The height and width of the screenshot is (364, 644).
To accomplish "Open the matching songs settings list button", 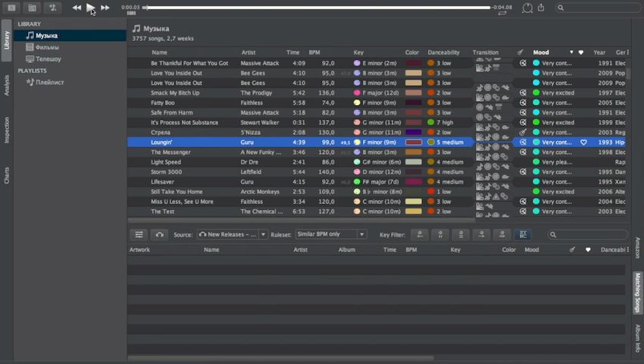I will click(139, 234).
